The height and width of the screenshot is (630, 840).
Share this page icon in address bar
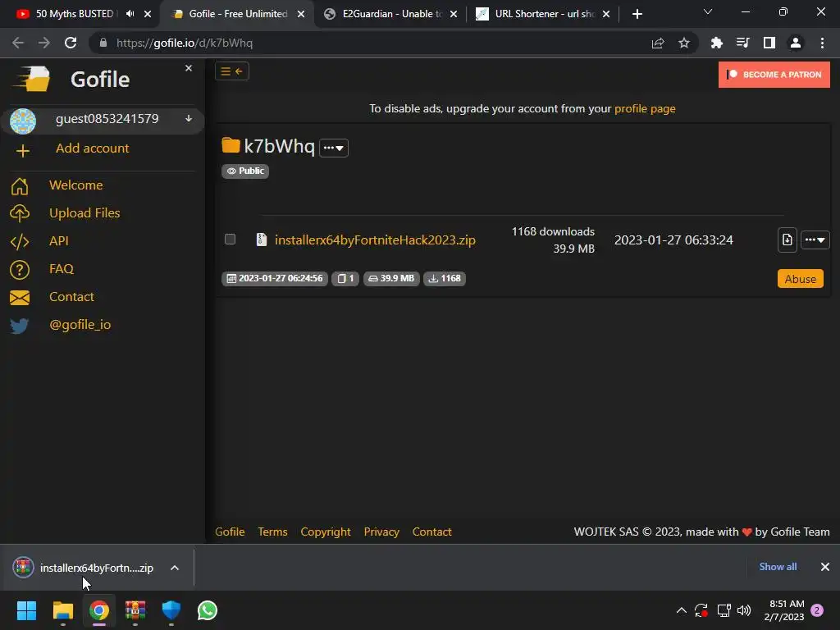658,43
